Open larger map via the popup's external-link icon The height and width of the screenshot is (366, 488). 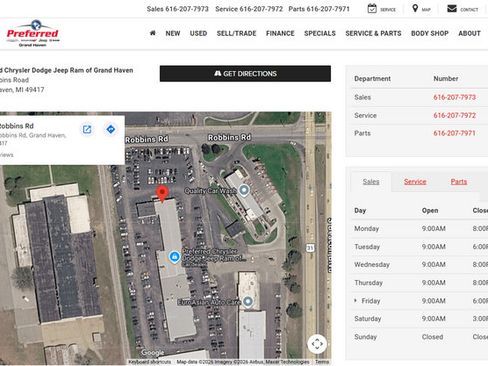pyautogui.click(x=87, y=129)
